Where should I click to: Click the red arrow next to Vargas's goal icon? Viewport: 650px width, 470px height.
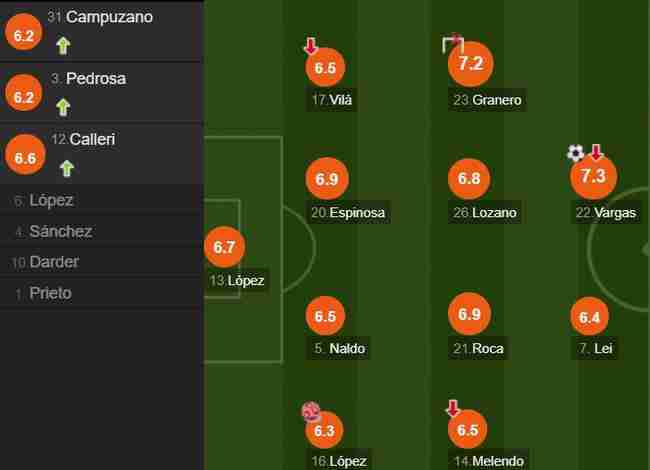596,152
